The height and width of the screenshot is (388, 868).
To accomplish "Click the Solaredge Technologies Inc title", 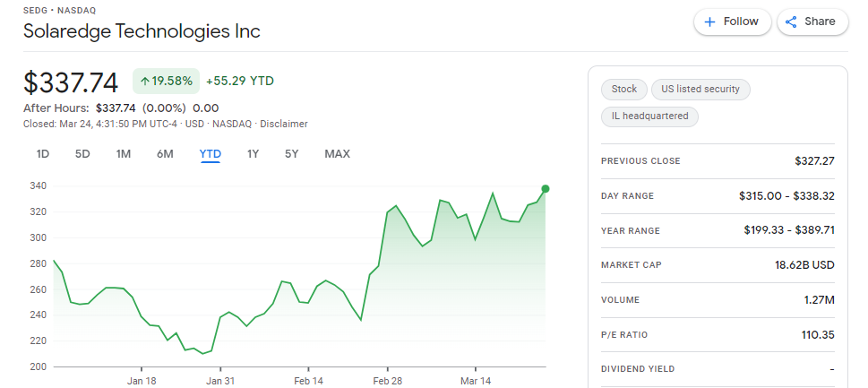I will [x=142, y=31].
